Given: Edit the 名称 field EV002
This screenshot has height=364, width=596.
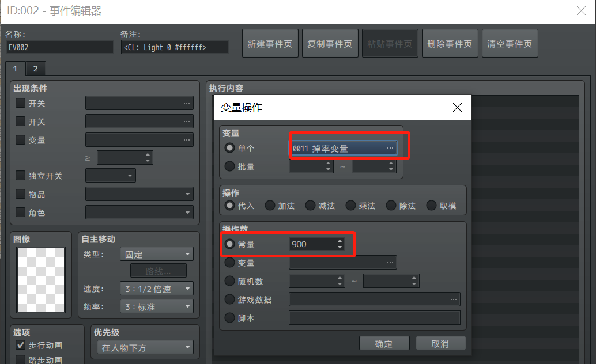Looking at the screenshot, I should pos(60,47).
